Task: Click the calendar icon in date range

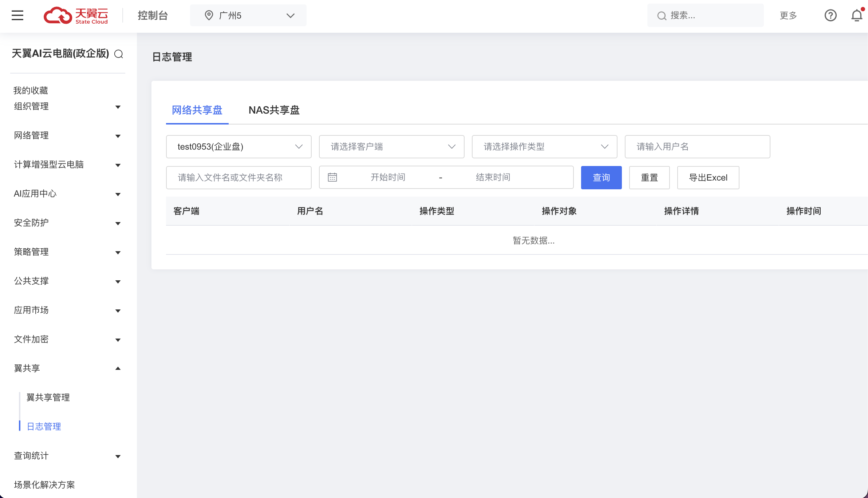Action: pos(332,177)
